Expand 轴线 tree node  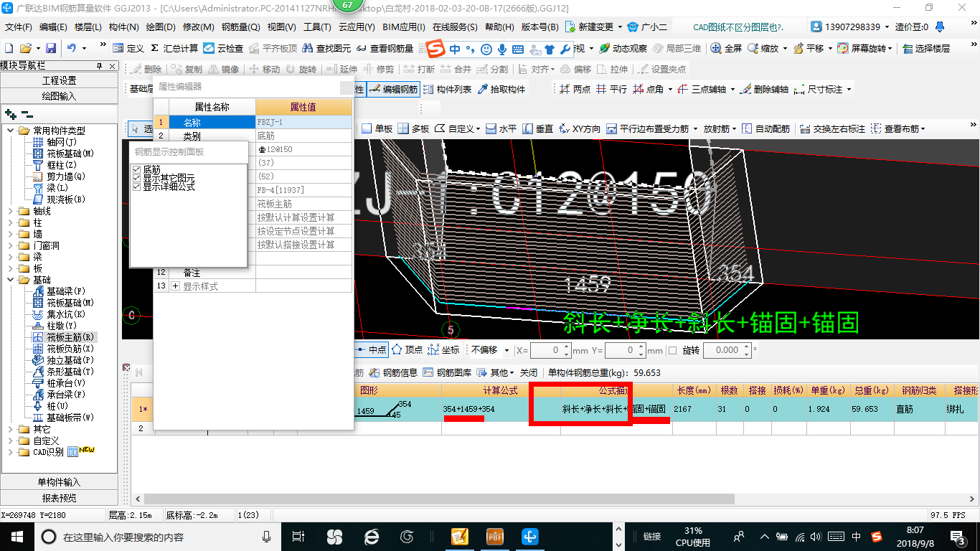tap(11, 211)
